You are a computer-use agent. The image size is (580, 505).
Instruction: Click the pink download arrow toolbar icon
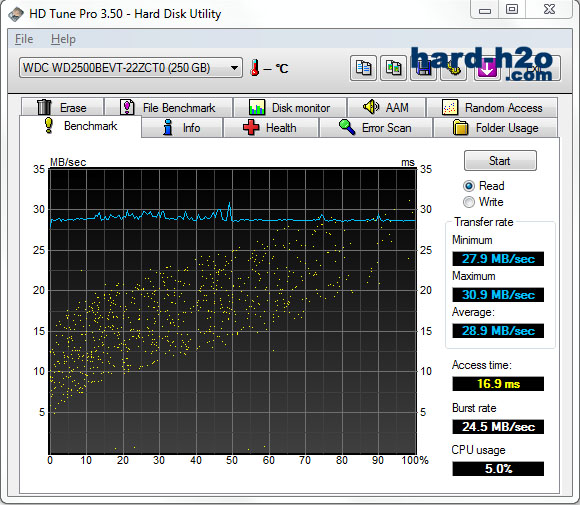pyautogui.click(x=486, y=68)
